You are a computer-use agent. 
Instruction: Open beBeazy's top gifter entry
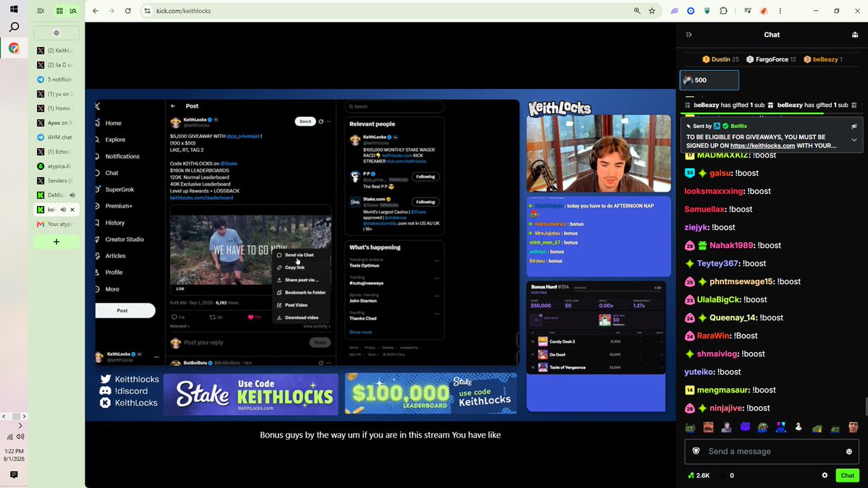pyautogui.click(x=822, y=59)
